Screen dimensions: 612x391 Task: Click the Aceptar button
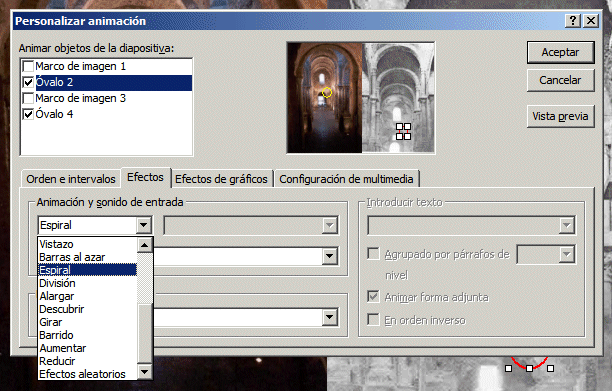[560, 52]
